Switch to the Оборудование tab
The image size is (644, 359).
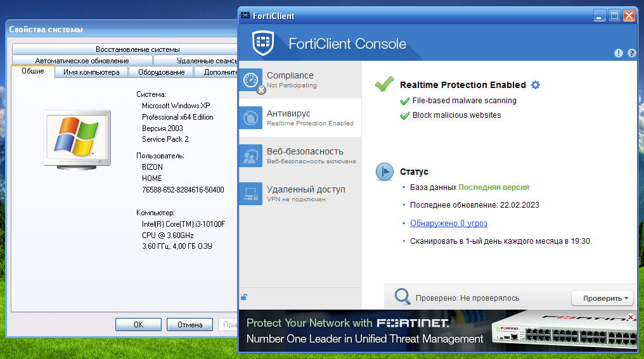pos(162,72)
